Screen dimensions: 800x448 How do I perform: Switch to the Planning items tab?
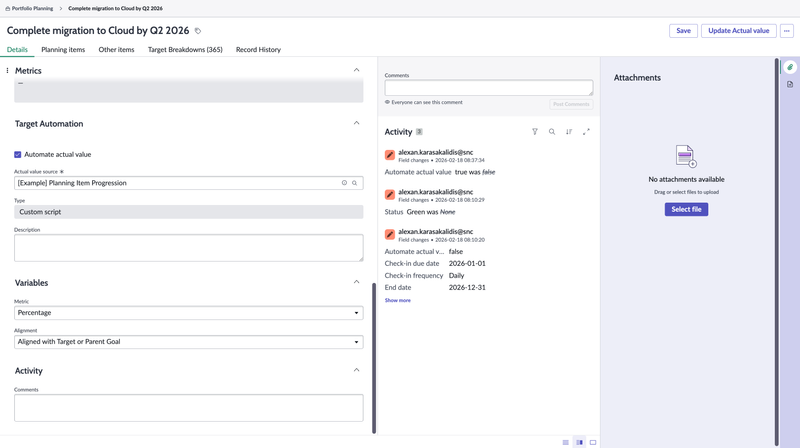tap(63, 50)
